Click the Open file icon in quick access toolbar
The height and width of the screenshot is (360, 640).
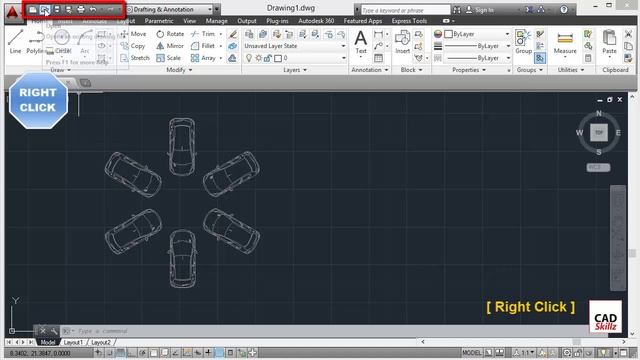(x=44, y=9)
